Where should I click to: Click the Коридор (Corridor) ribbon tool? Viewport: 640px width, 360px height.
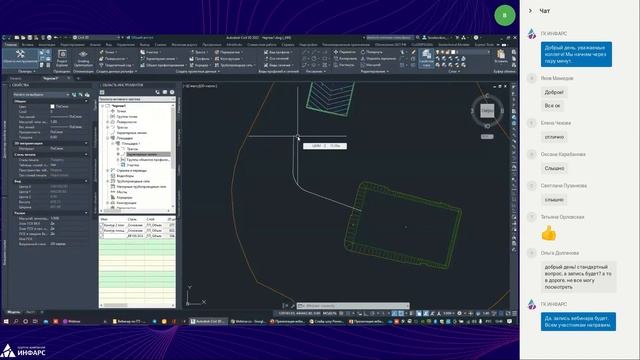pos(199,65)
